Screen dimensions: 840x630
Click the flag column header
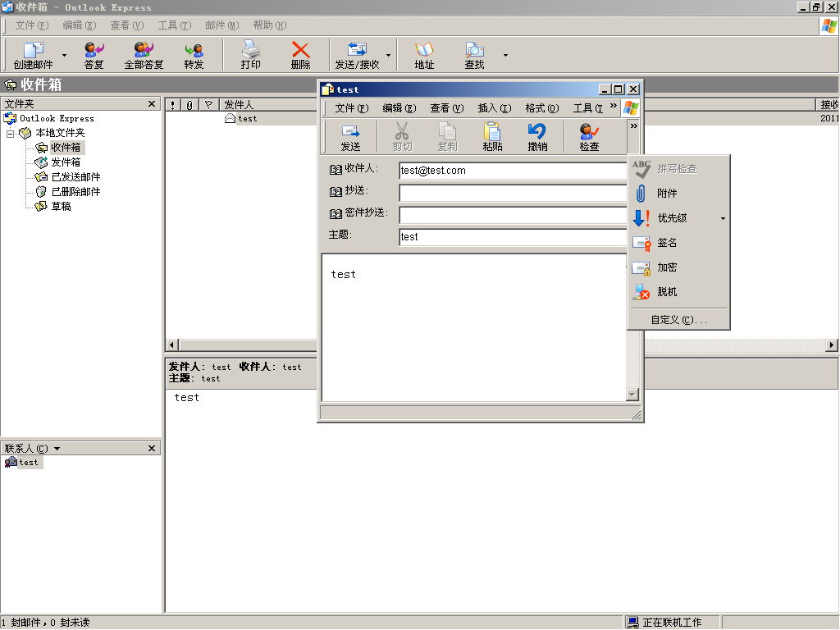[209, 104]
